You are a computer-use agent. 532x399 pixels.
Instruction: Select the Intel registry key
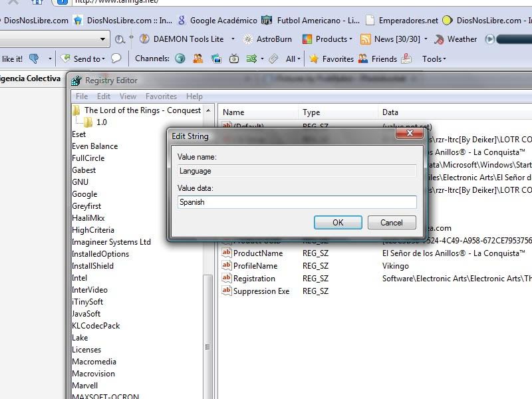click(x=79, y=278)
